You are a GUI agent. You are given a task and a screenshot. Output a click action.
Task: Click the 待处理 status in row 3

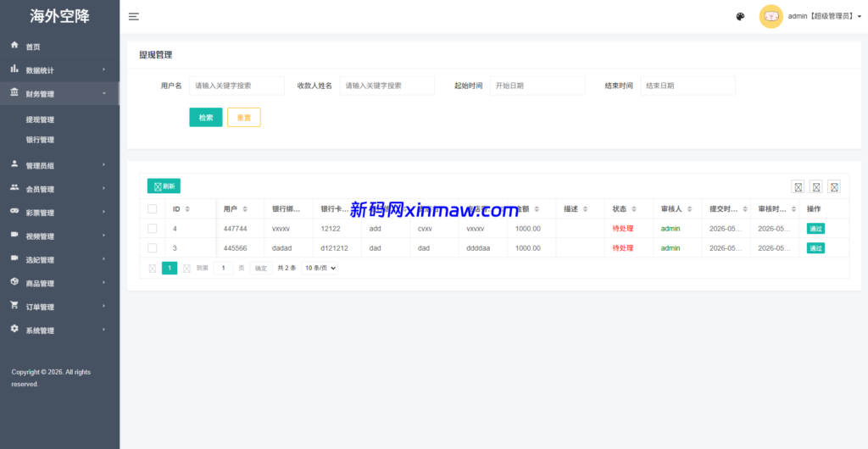click(x=623, y=248)
